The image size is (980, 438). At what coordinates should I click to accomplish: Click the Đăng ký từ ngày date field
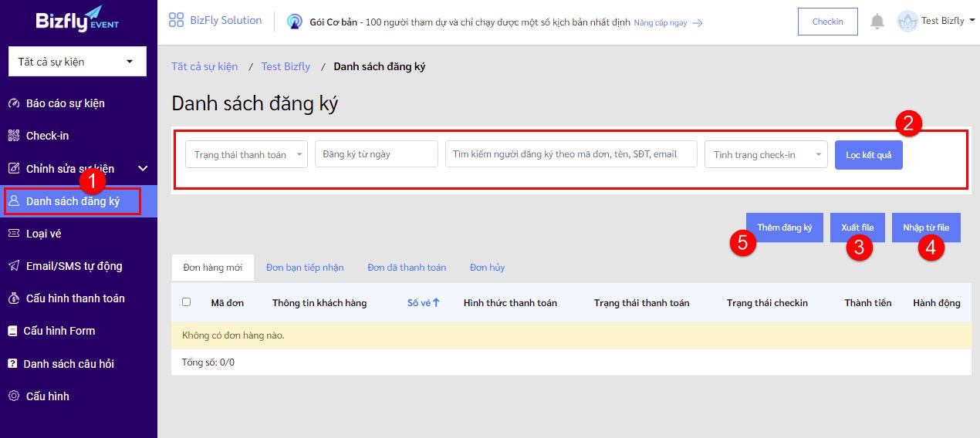tap(377, 154)
